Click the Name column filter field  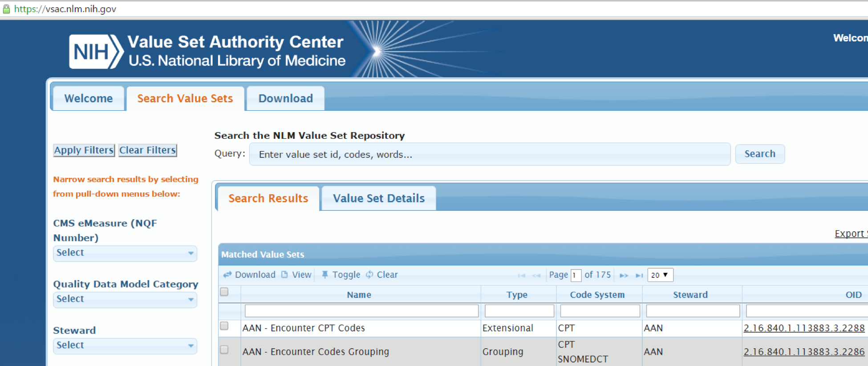361,311
